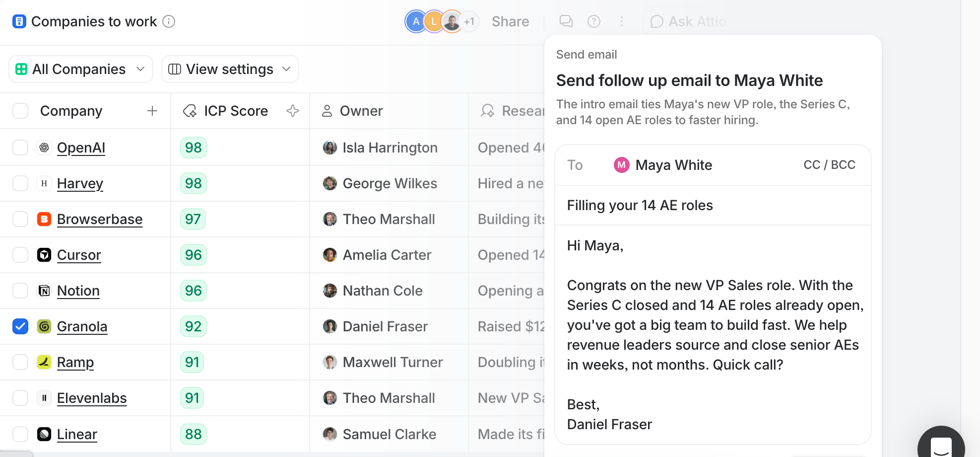Click OpenAI's ICP score 98 badge
The height and width of the screenshot is (457, 980).
coord(193,148)
